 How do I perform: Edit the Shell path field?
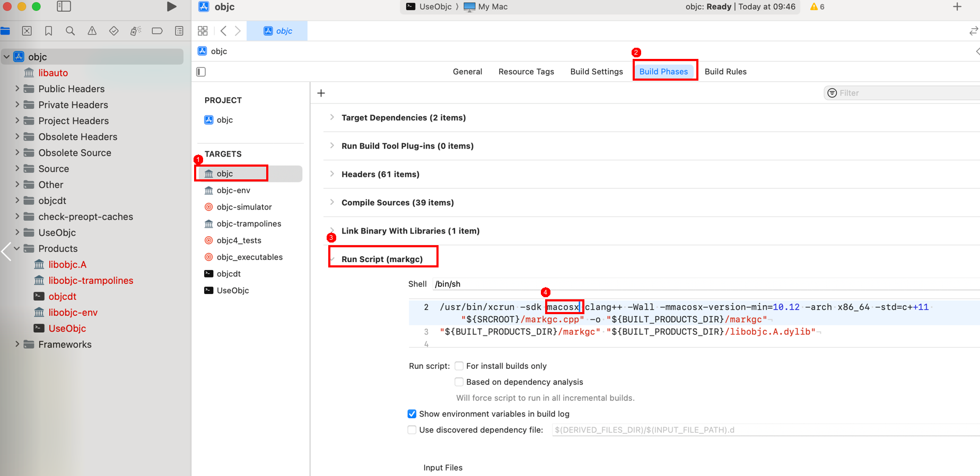click(x=706, y=284)
